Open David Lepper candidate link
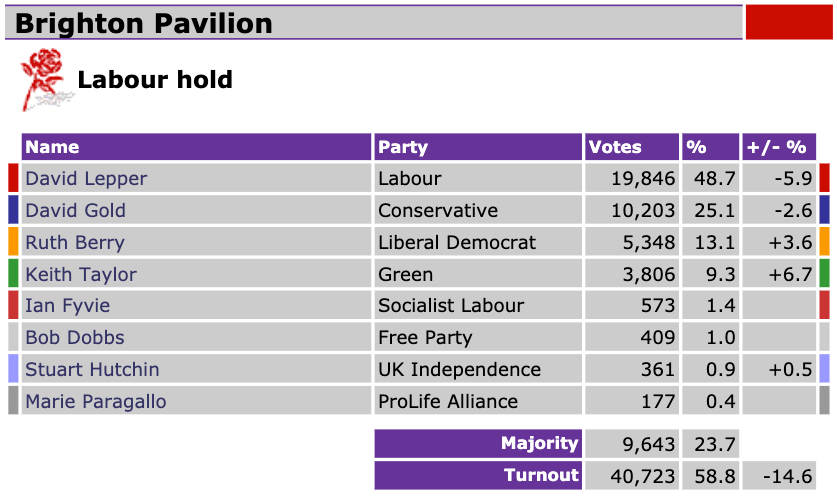Screen dimensions: 837x496 [x=86, y=179]
